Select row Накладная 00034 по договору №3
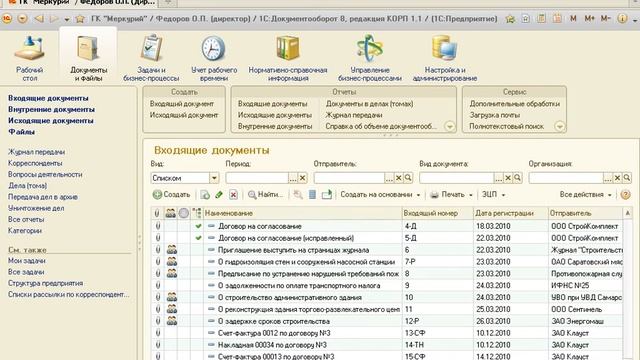The image size is (640, 360). 387,345
